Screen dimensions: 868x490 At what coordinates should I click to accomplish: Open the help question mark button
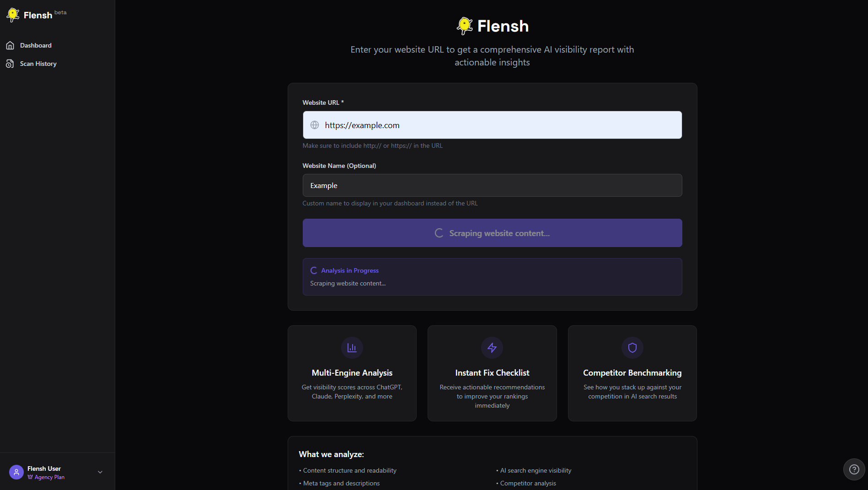tap(854, 469)
